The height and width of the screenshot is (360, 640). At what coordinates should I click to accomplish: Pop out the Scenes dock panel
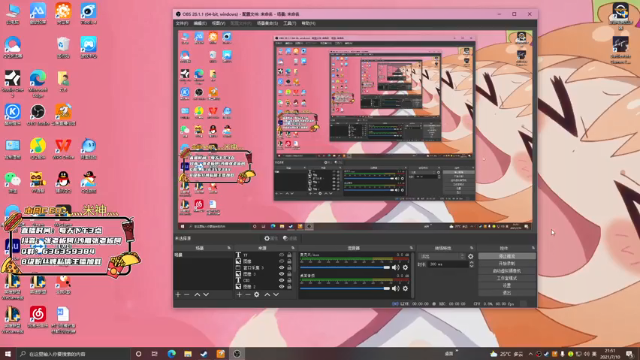click(x=229, y=248)
